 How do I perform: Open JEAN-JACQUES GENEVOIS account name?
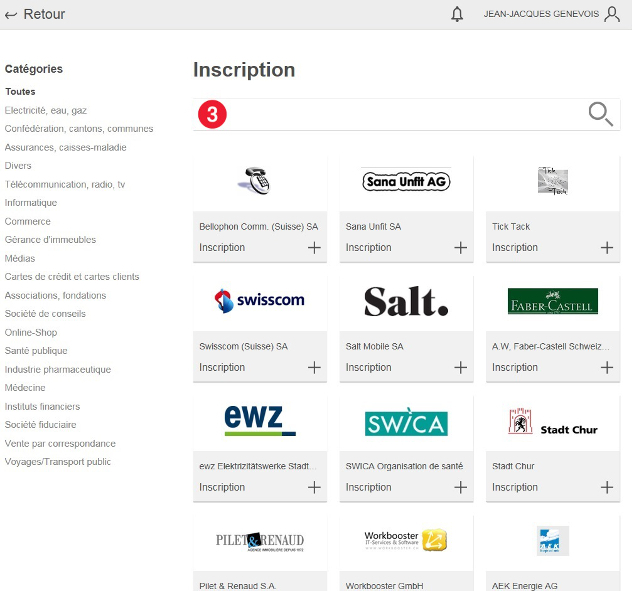[541, 14]
